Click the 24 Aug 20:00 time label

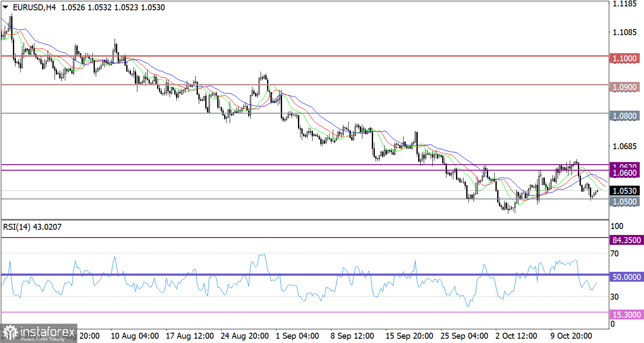tap(244, 335)
